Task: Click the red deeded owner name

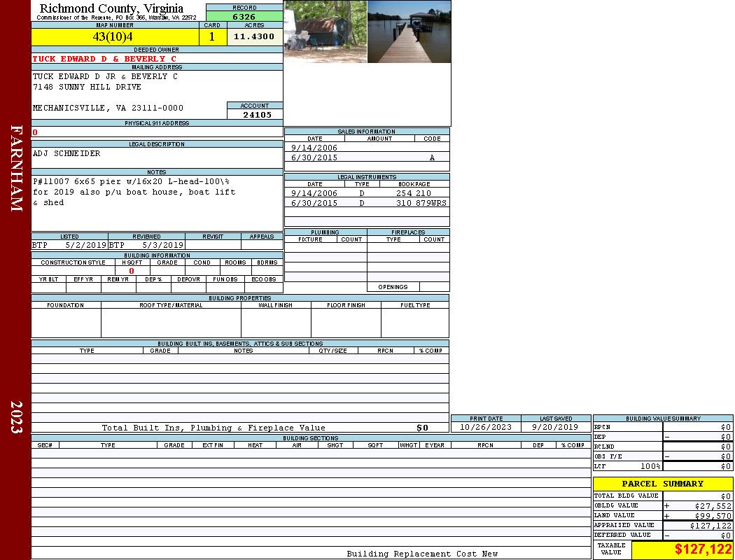Action: [104, 59]
